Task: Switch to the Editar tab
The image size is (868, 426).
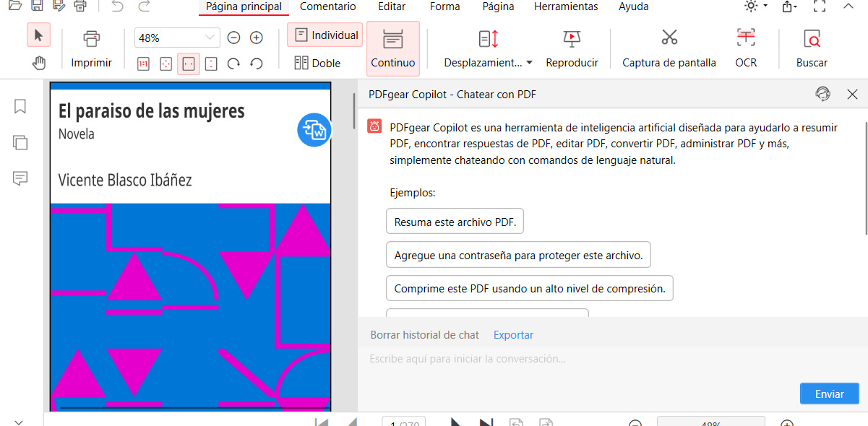Action: click(391, 6)
